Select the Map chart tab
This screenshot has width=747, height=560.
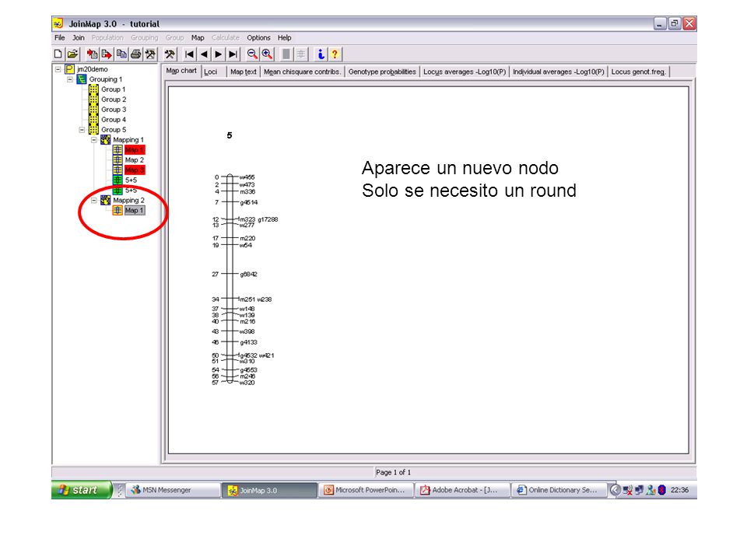coord(181,71)
